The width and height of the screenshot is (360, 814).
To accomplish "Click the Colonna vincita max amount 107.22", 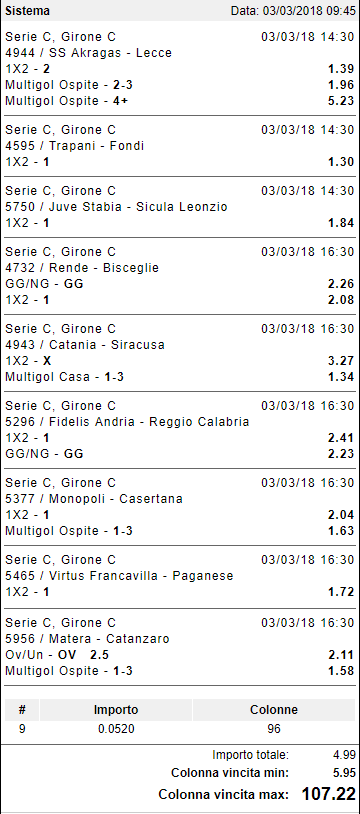I will 329,794.
